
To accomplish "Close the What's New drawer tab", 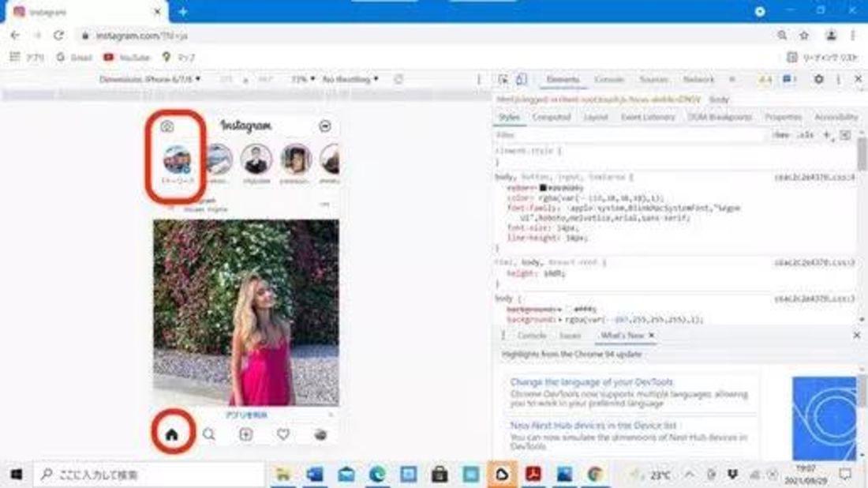I will tap(652, 335).
